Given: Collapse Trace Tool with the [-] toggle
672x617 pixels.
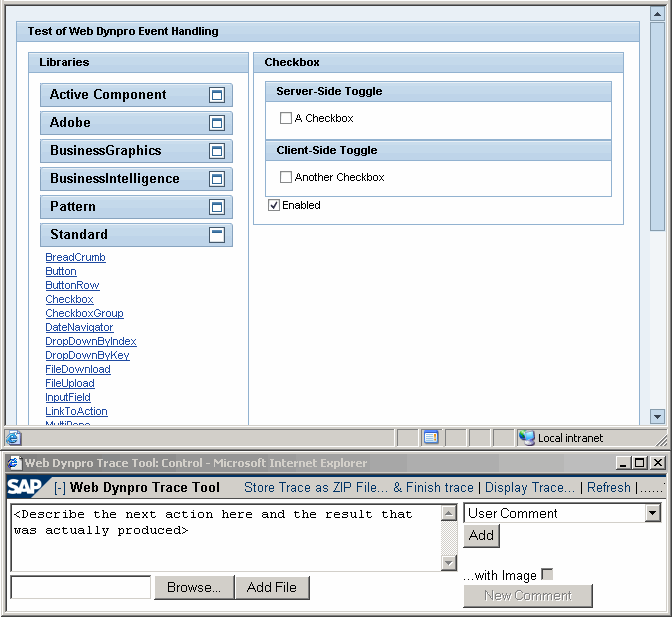Looking at the screenshot, I should click(60, 488).
